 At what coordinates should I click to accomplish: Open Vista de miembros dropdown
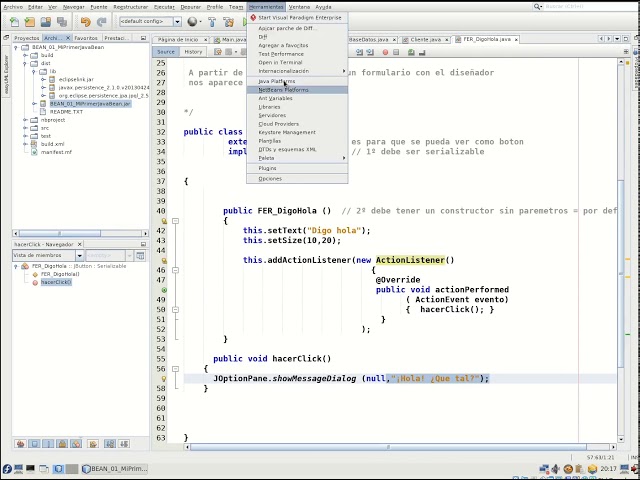pos(48,256)
